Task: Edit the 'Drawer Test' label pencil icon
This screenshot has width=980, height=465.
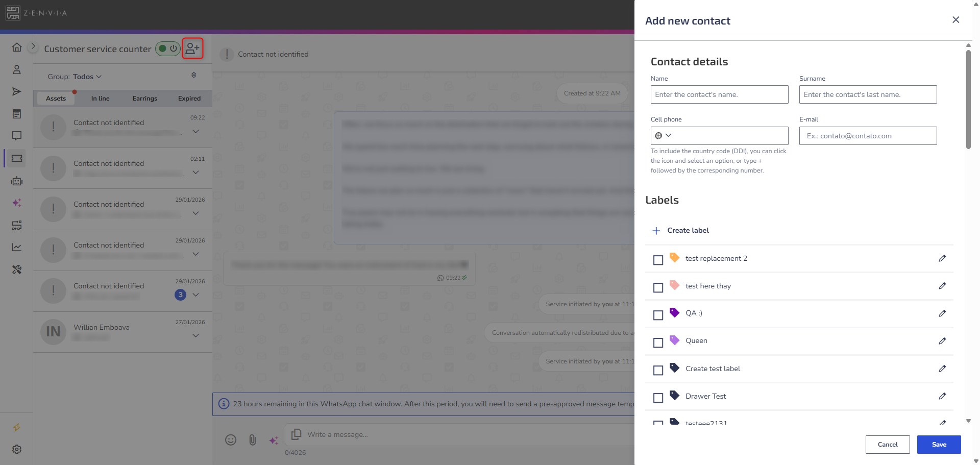Action: coord(942,396)
